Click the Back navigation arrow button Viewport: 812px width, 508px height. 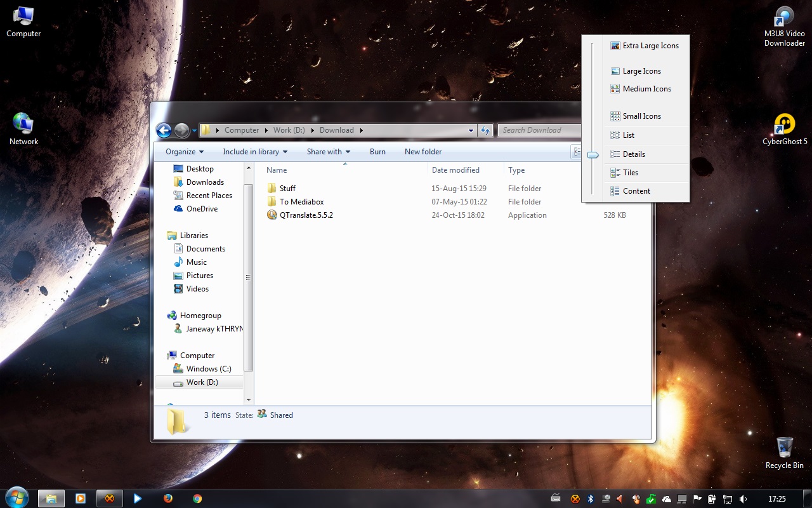(164, 130)
